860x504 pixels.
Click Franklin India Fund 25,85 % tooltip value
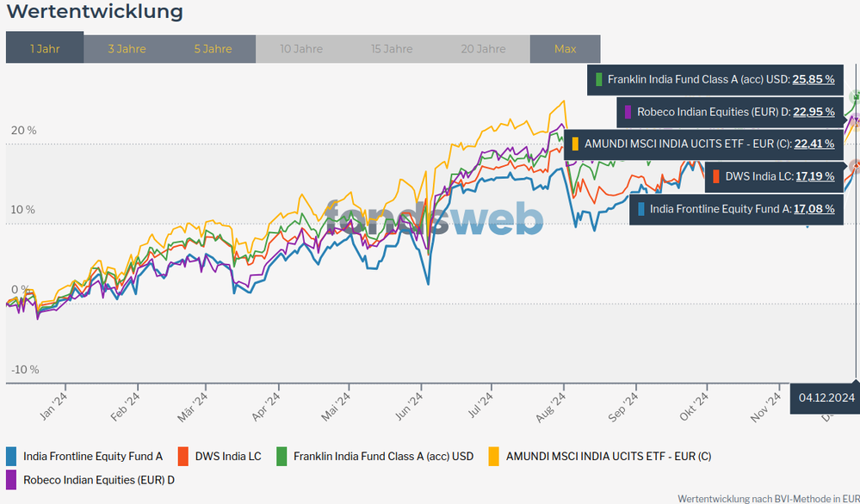pos(813,79)
